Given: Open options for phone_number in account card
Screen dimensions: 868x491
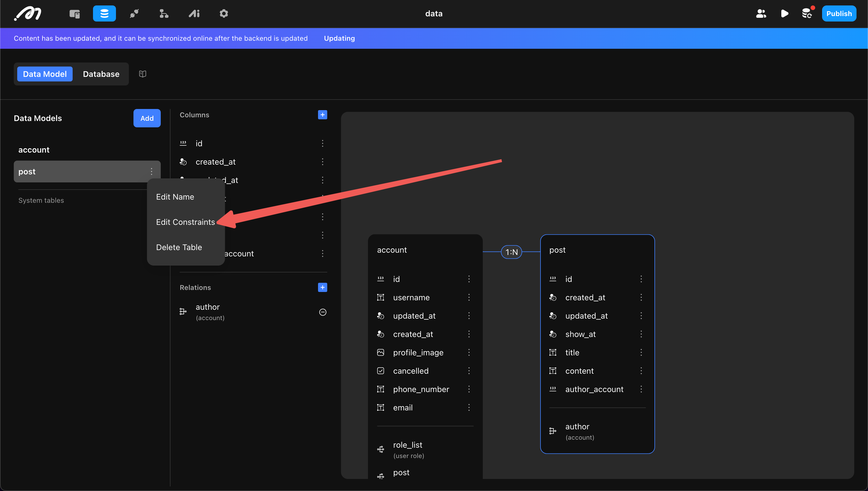Looking at the screenshot, I should [x=469, y=389].
